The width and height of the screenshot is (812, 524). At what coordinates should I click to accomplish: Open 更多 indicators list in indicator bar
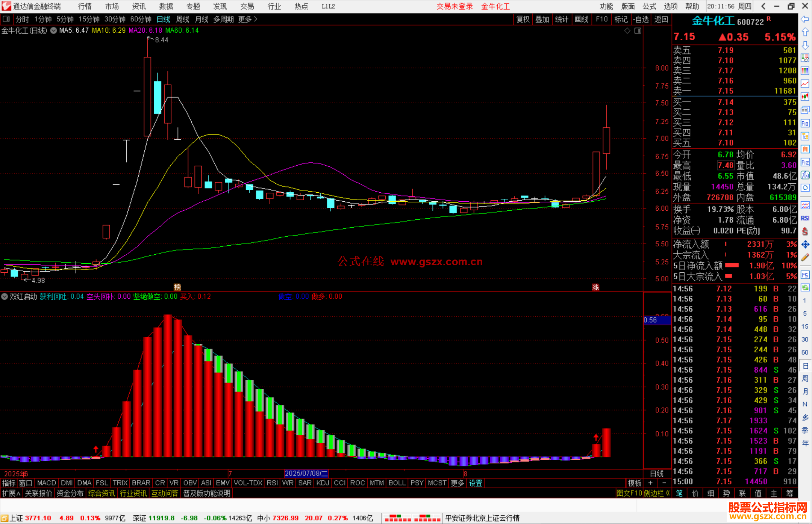457,483
